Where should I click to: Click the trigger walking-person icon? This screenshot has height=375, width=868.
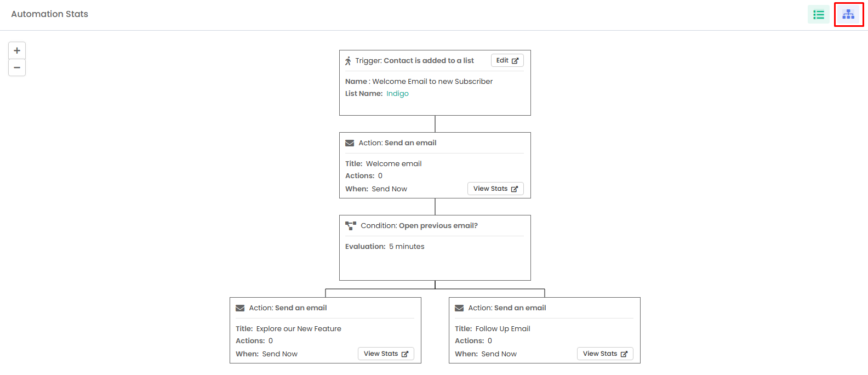coord(348,61)
